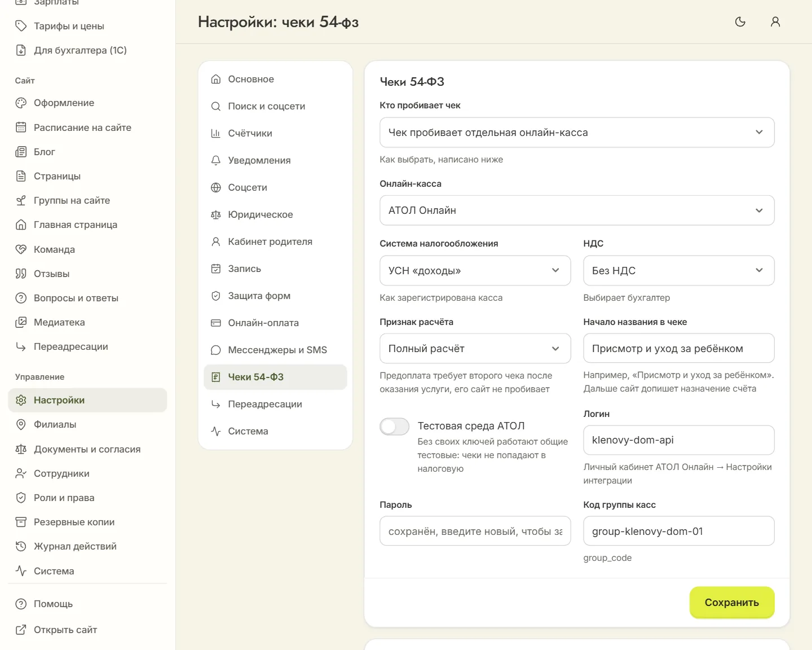812x650 pixels.
Task: Expand the Кто пробивает чек dropdown
Action: coord(577,133)
